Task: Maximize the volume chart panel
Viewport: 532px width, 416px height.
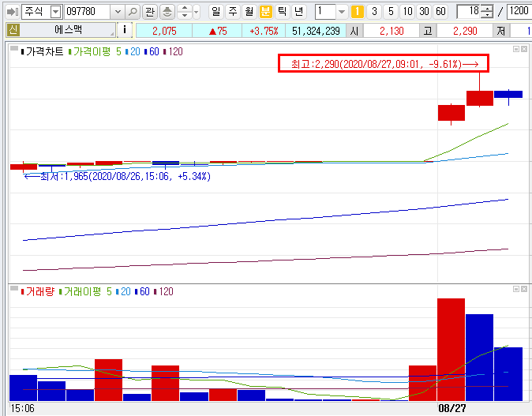Action: pos(516,289)
